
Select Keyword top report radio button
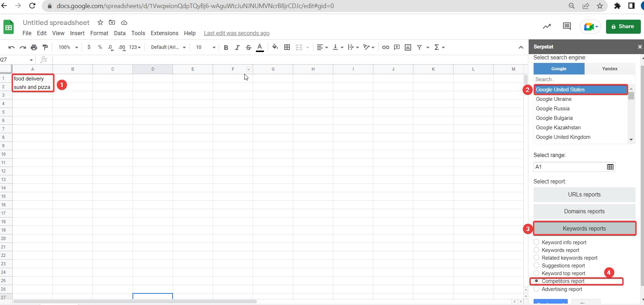[536, 273]
